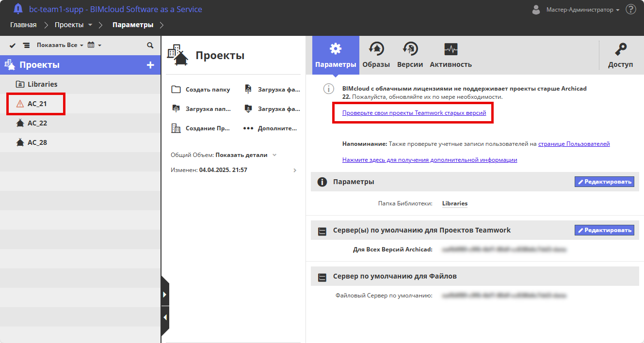
Task: Click the Образы snapshot icon
Action: pyautogui.click(x=376, y=48)
